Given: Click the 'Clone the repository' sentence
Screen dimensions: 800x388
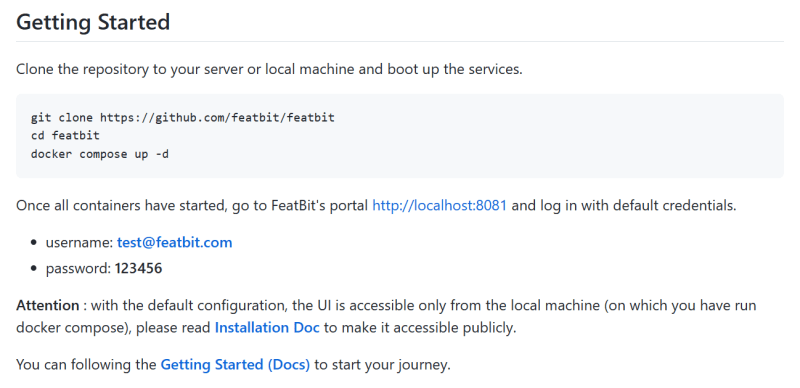Looking at the screenshot, I should 269,69.
